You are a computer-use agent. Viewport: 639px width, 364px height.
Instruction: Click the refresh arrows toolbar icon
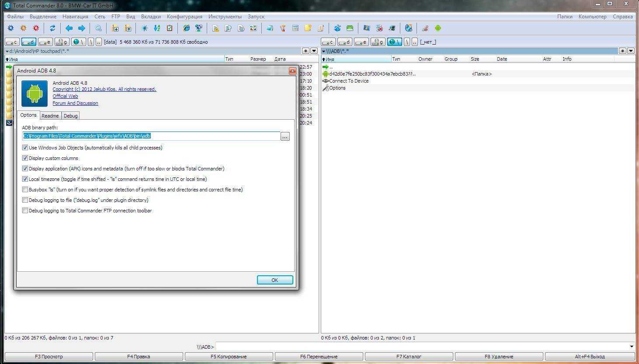point(52,28)
